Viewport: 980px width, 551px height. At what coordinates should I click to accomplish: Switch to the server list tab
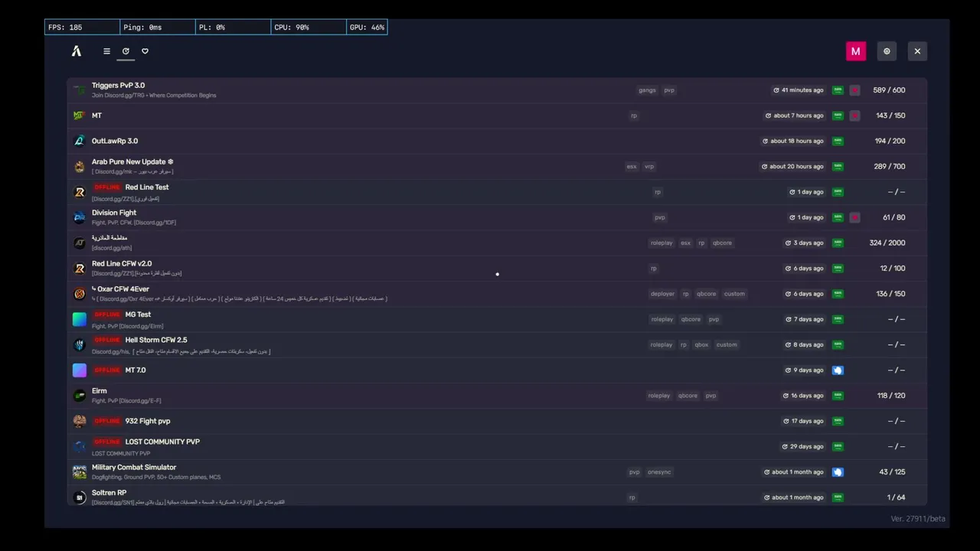pyautogui.click(x=106, y=51)
